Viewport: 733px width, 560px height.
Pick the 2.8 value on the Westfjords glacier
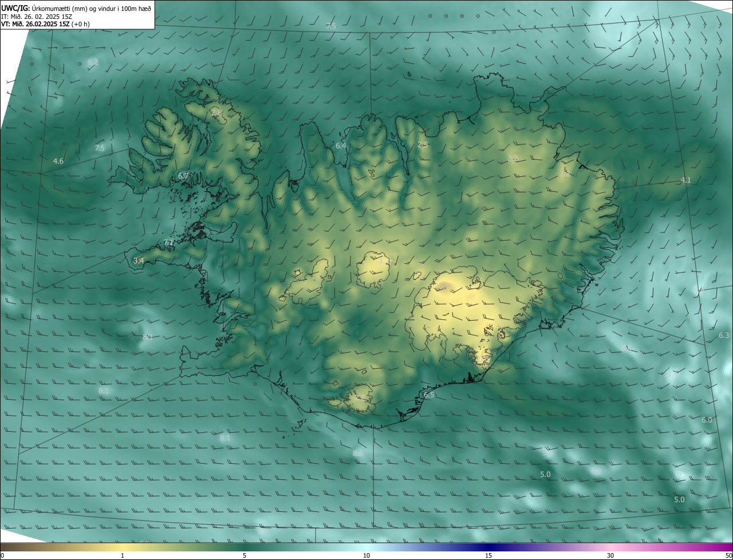point(216,113)
